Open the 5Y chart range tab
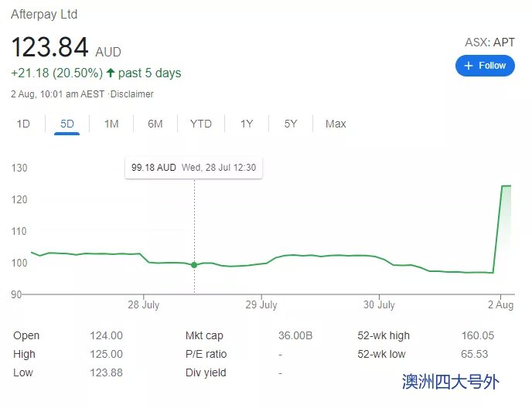Image resolution: width=532 pixels, height=408 pixels. (291, 124)
